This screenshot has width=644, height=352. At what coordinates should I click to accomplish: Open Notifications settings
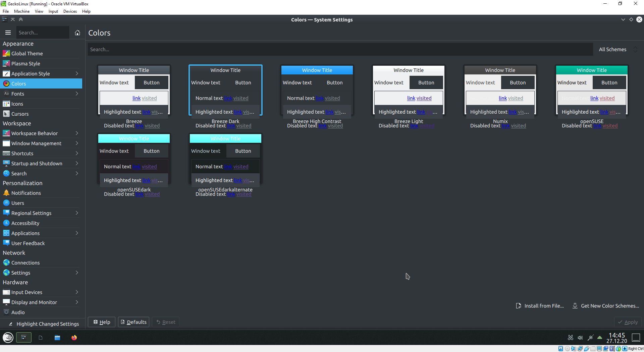41,193
